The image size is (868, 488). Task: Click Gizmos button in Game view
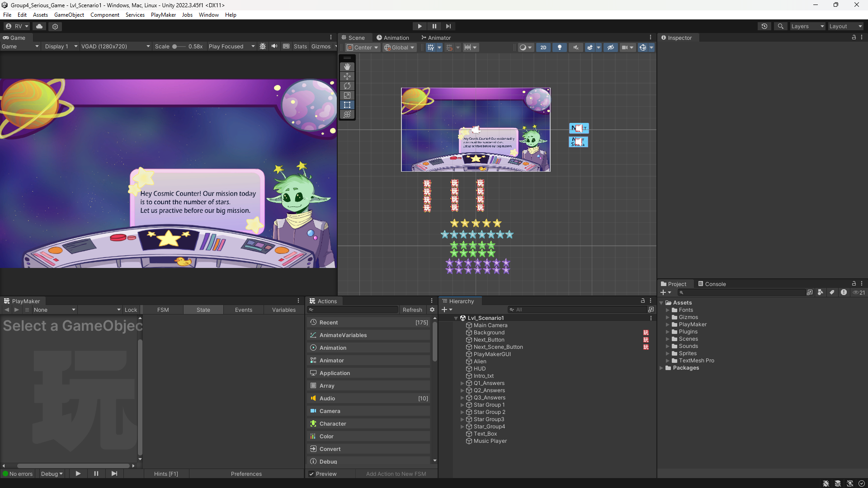321,46
